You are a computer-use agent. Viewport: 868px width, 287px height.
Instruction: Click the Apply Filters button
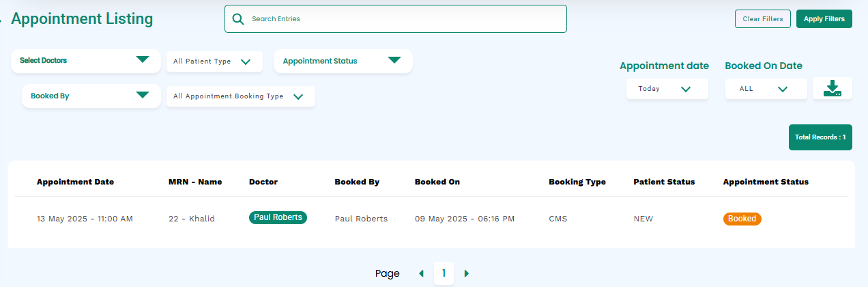[x=824, y=19]
